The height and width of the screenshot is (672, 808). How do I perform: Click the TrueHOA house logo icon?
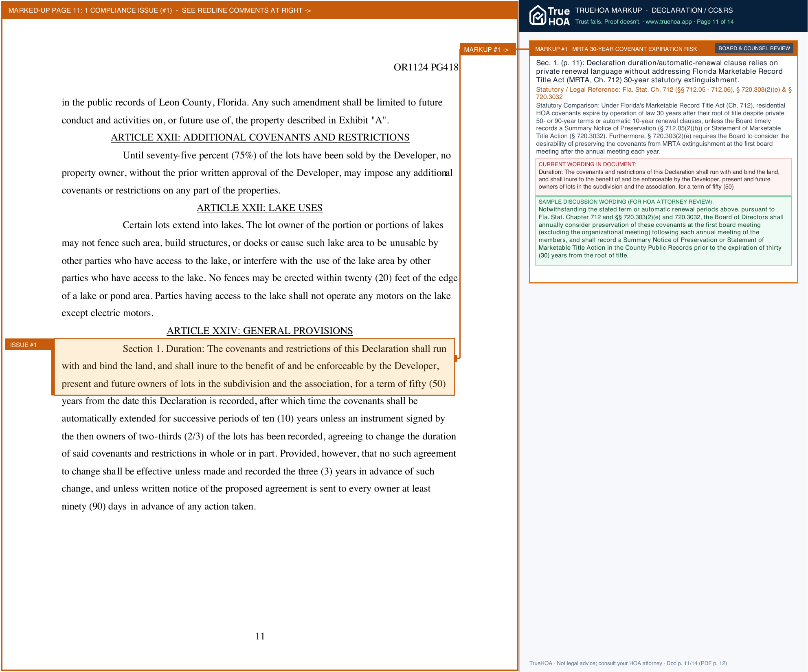pos(538,15)
